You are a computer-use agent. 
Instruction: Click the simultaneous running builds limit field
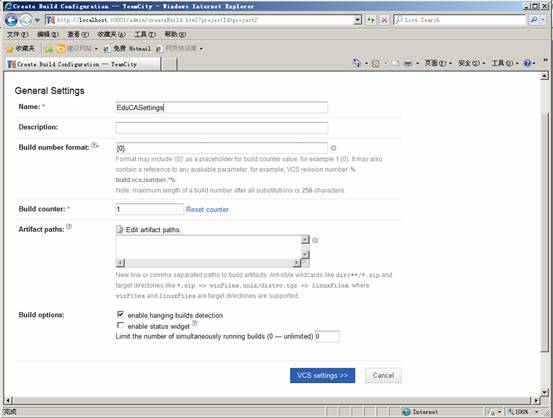tap(327, 337)
